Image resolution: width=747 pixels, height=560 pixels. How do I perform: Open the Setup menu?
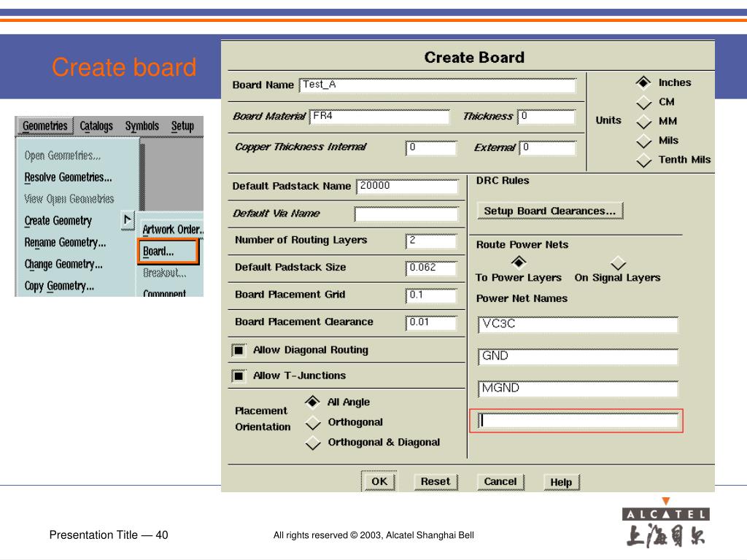tap(182, 125)
